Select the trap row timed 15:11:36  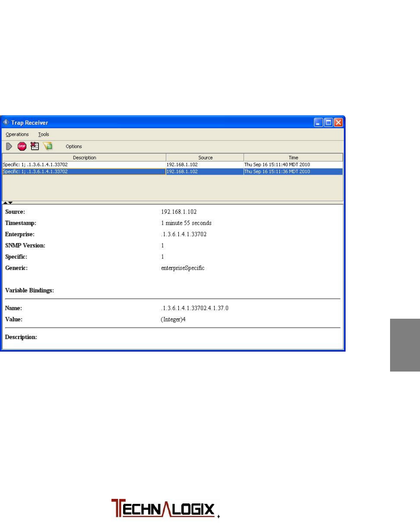[173, 171]
